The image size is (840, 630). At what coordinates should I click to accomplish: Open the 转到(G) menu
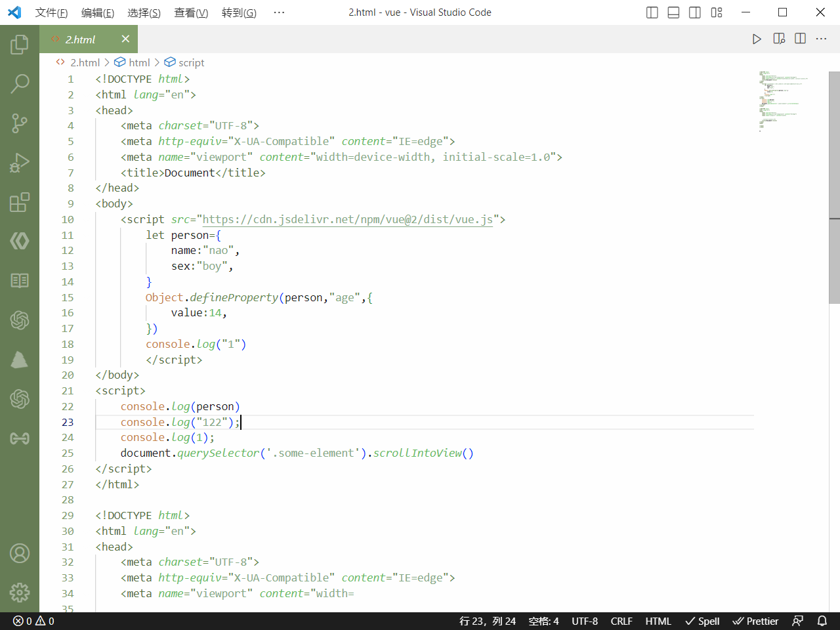coord(239,12)
